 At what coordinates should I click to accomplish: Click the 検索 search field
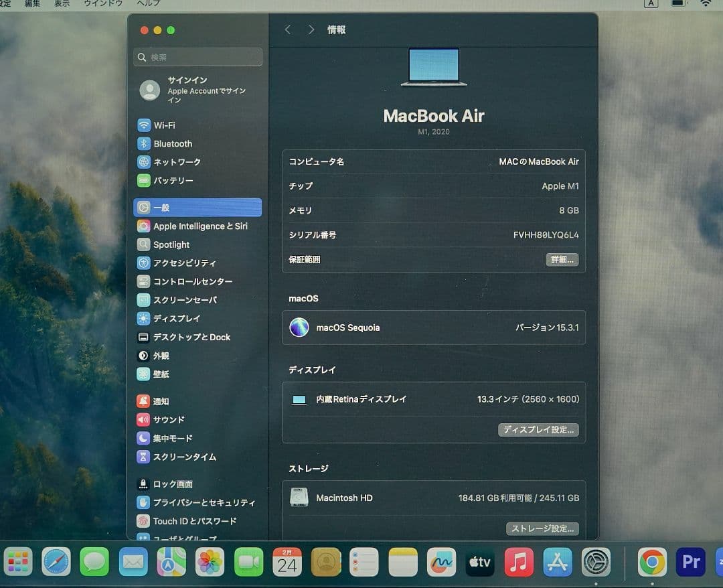point(197,57)
